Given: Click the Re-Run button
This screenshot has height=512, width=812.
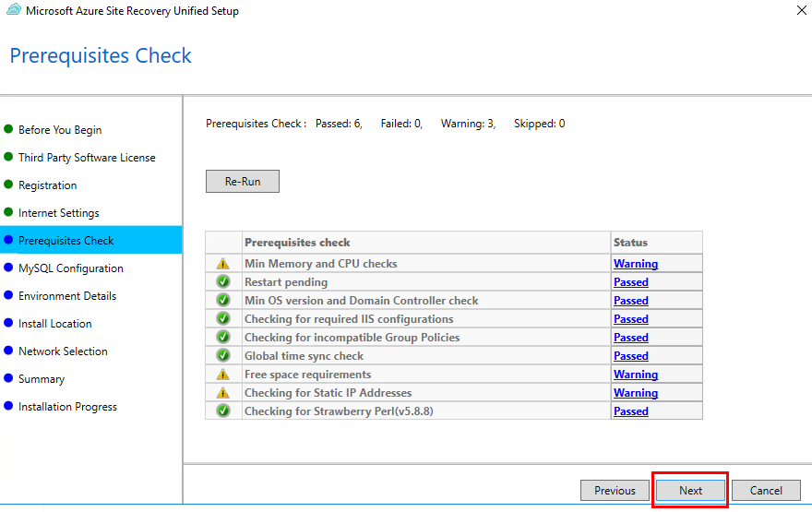Looking at the screenshot, I should (x=243, y=181).
